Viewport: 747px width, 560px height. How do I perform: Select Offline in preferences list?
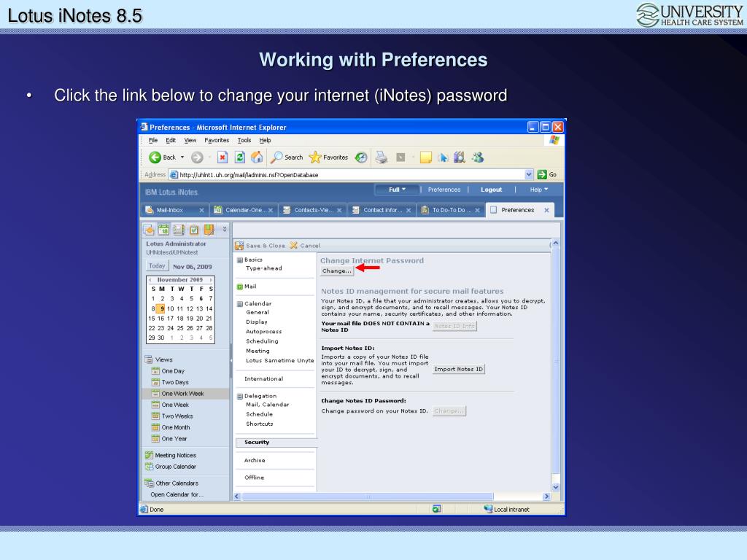pyautogui.click(x=255, y=478)
